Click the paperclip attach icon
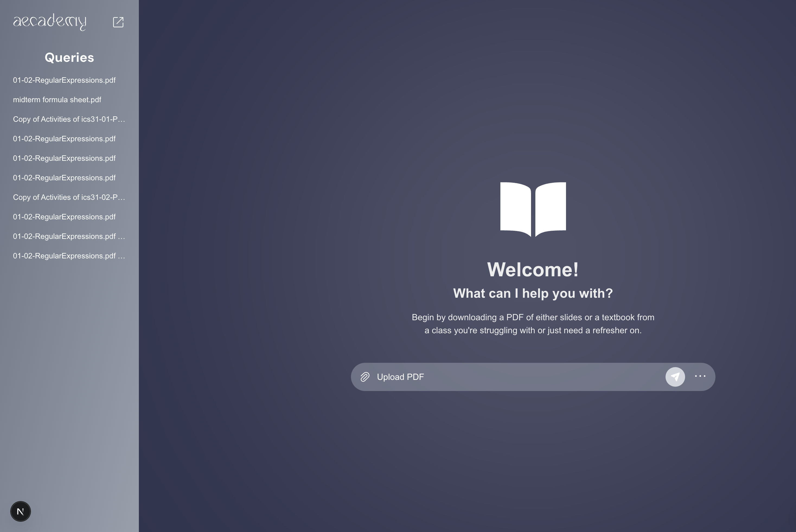Viewport: 796px width, 532px height. [365, 377]
